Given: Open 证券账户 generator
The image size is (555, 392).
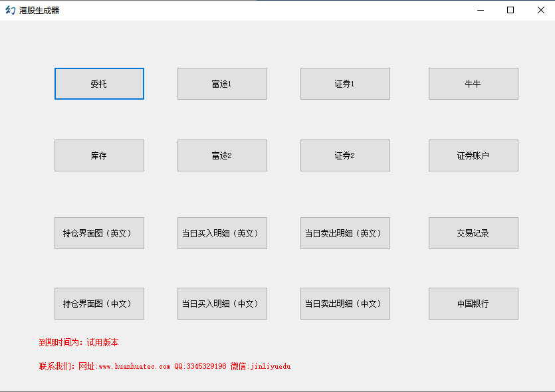Looking at the screenshot, I should (473, 155).
